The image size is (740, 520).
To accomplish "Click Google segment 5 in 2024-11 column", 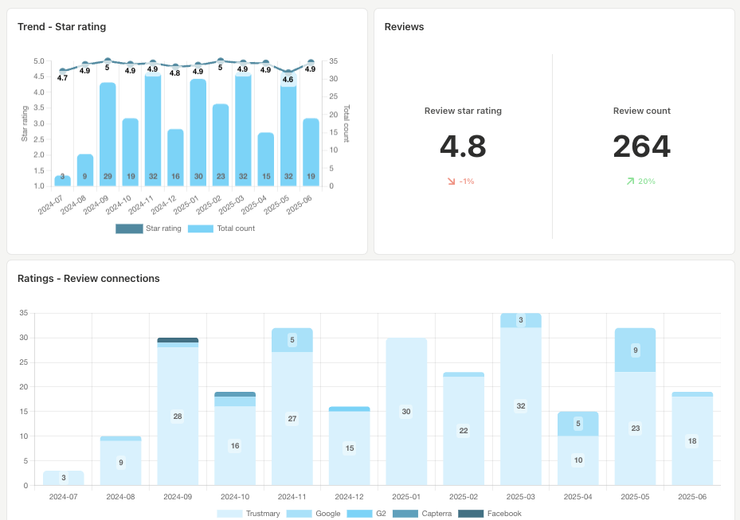I will [x=292, y=340].
